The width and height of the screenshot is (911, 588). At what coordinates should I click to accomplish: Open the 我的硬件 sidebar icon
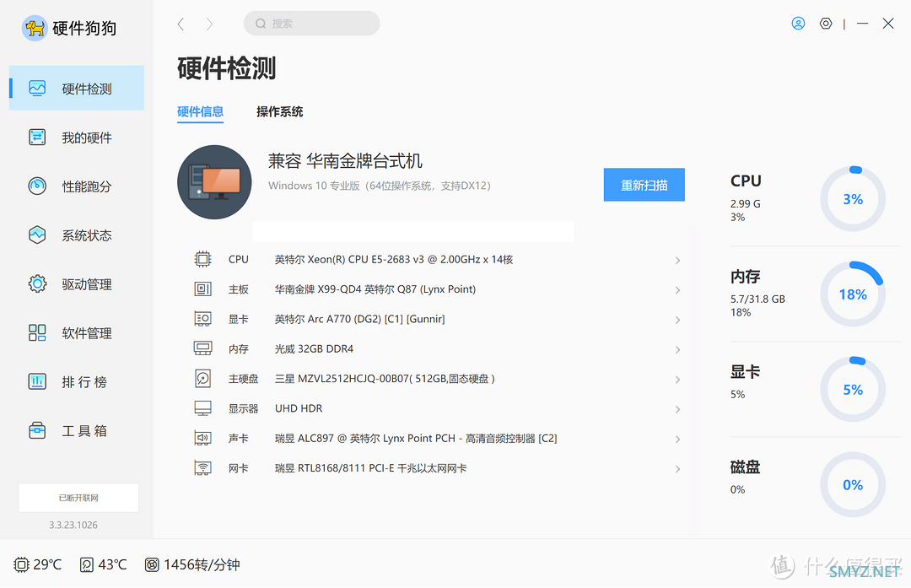[x=37, y=138]
